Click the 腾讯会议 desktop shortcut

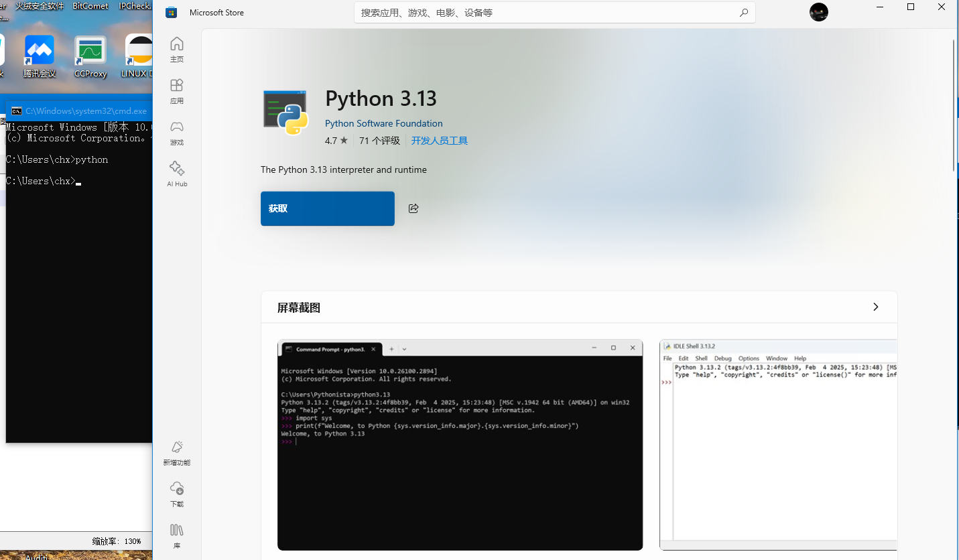40,57
